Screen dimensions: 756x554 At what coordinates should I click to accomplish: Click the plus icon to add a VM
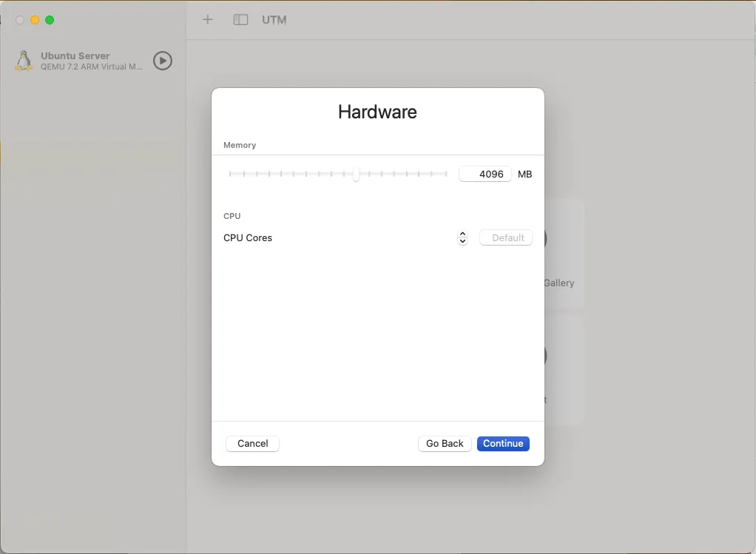(208, 20)
